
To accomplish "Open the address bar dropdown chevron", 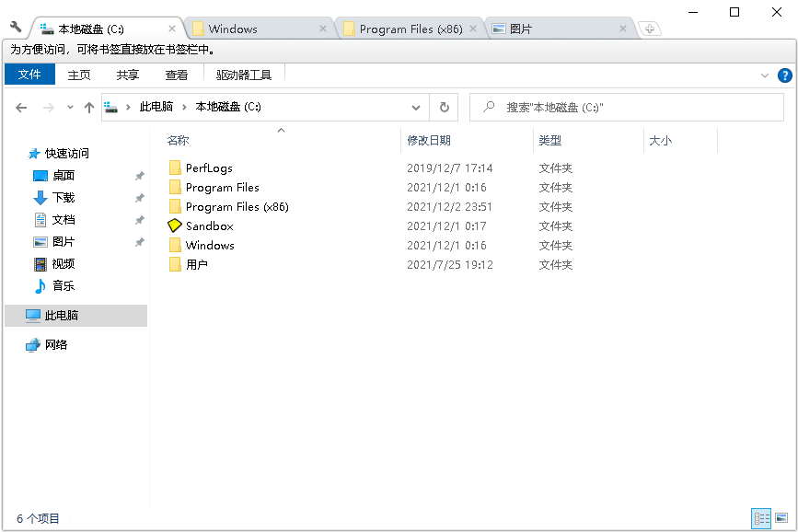I will (416, 107).
